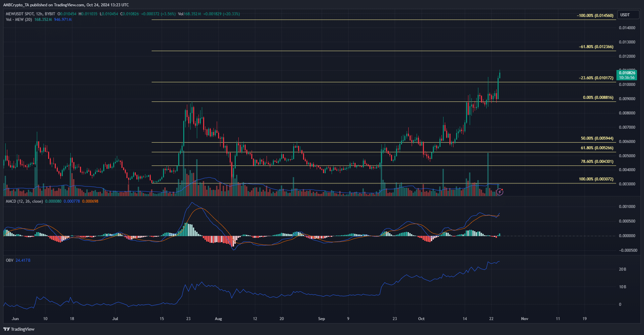Select the 100.00% (0.003072) Fibonacci label

point(596,179)
